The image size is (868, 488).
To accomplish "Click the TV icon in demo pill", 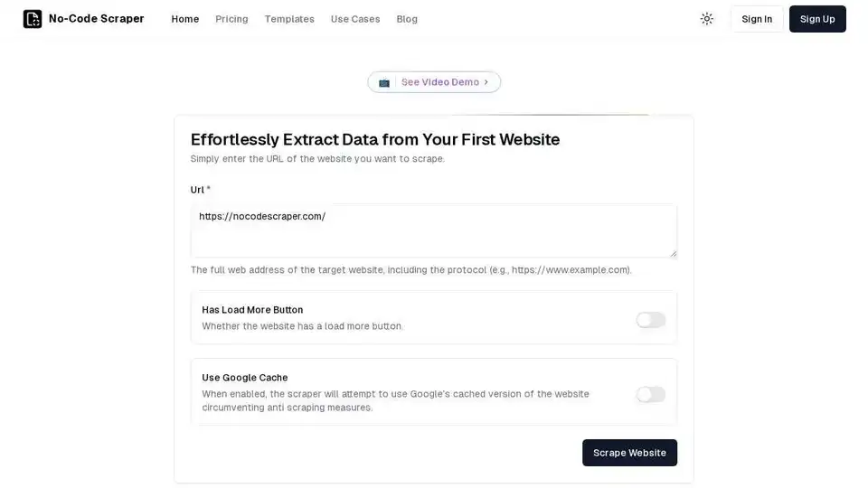I will [384, 82].
